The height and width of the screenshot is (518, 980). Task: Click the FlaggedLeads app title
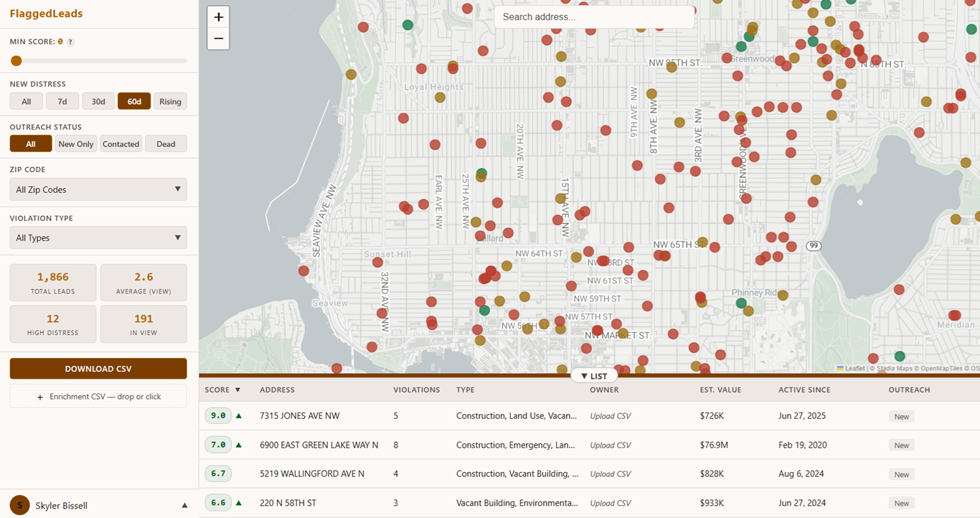click(46, 14)
